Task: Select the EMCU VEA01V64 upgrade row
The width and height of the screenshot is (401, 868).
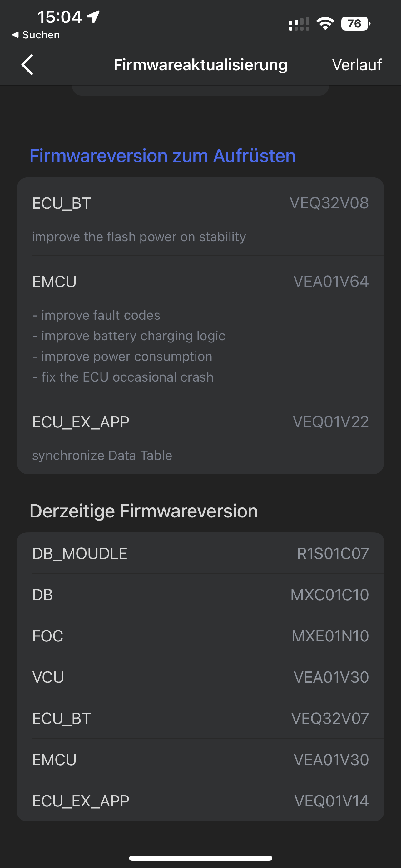Action: 200,325
